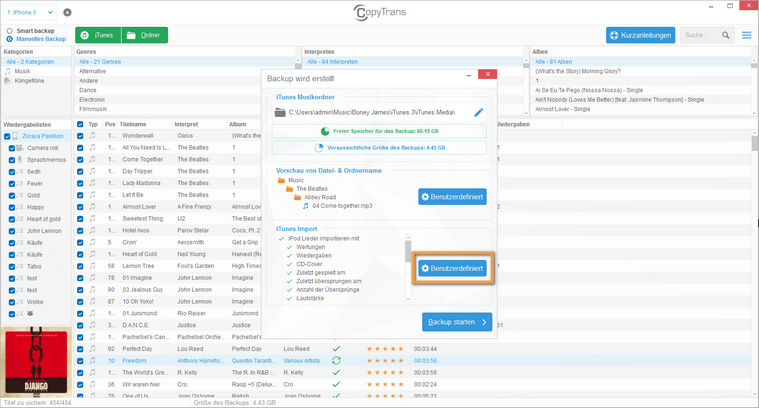Image resolution: width=759 pixels, height=408 pixels.
Task: Click the iTunes backup button
Action: pos(98,35)
